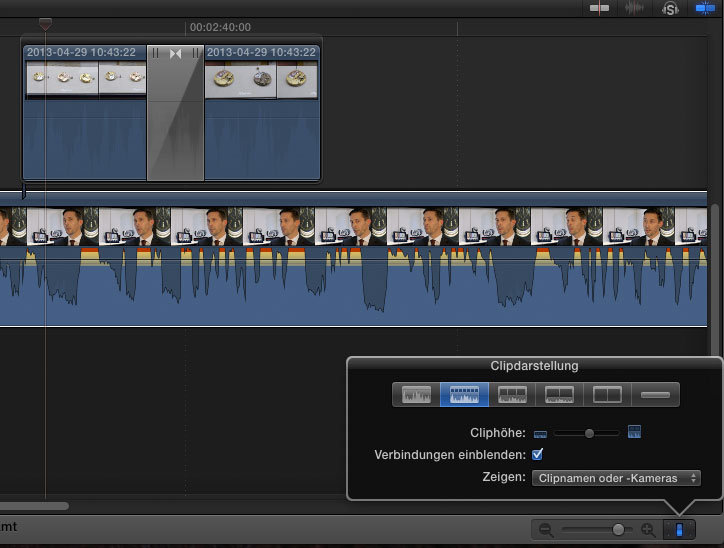Adjust the Cliphöhe slider handle
This screenshot has width=724, height=548.
[x=590, y=433]
